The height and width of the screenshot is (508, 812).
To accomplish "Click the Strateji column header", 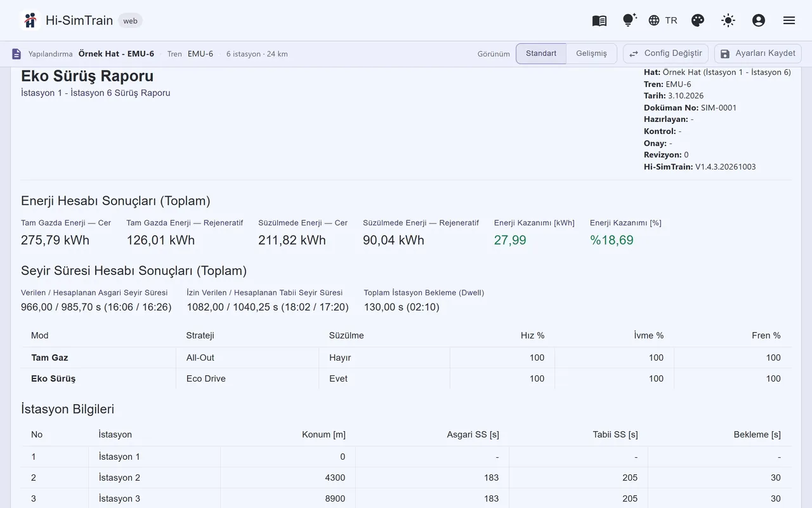I will [x=200, y=335].
